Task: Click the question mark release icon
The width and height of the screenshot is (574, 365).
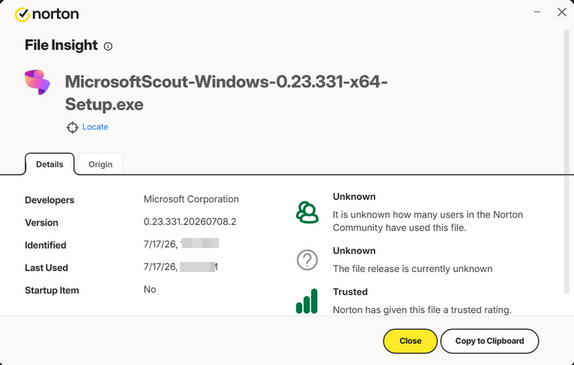Action: (x=307, y=260)
